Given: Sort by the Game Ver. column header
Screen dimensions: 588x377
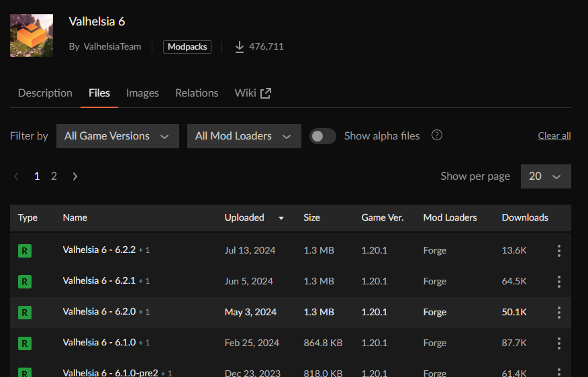Looking at the screenshot, I should [383, 218].
